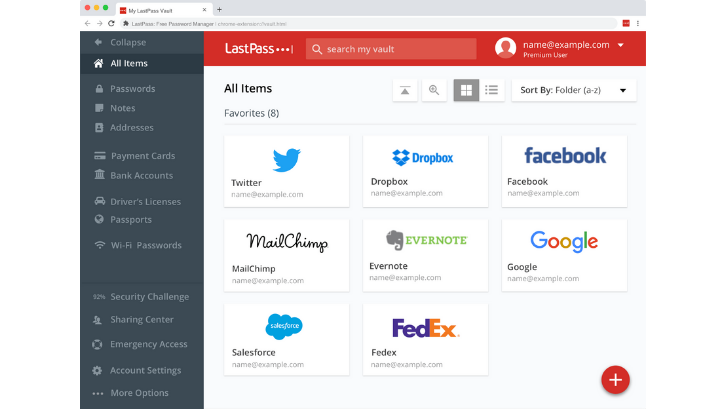Select Wi-Fi Passwords in the sidebar
The image size is (726, 409).
(146, 245)
